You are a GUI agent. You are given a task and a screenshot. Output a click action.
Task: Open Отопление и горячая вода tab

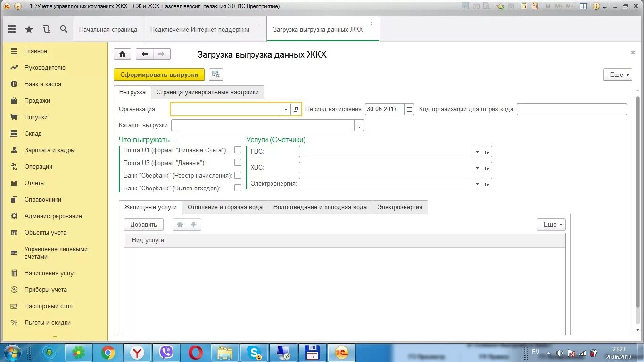(225, 207)
